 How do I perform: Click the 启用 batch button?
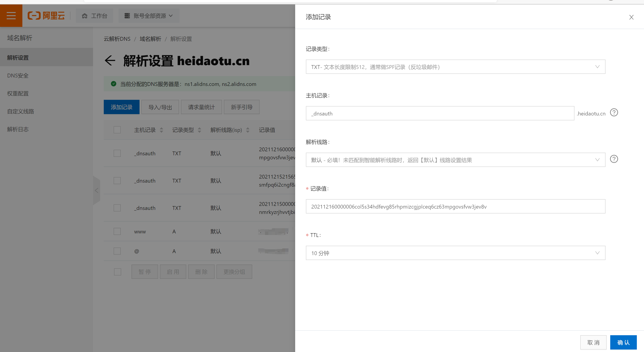point(173,272)
